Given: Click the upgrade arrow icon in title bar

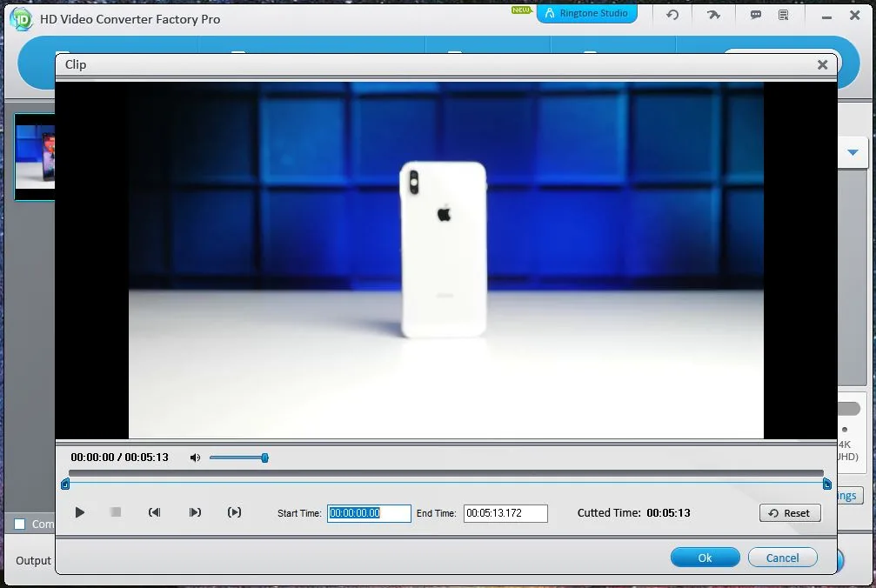Looking at the screenshot, I should pyautogui.click(x=713, y=15).
